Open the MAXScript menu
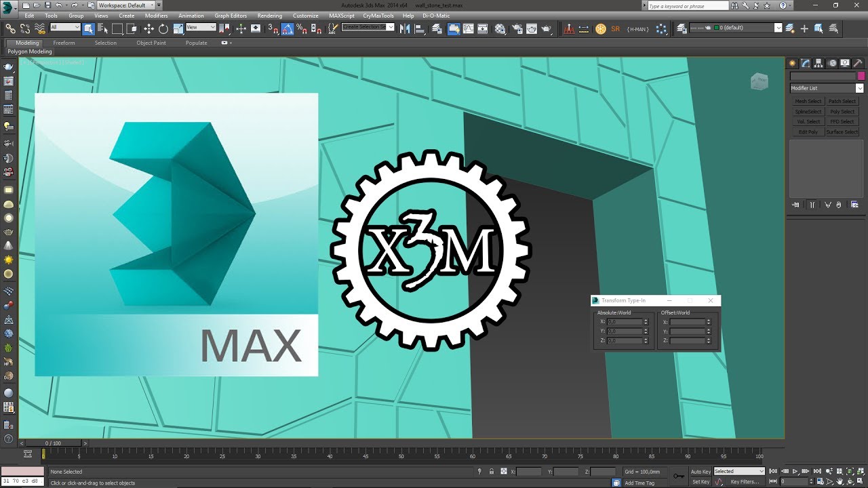Screen dimensions: 868x488 coord(342,16)
